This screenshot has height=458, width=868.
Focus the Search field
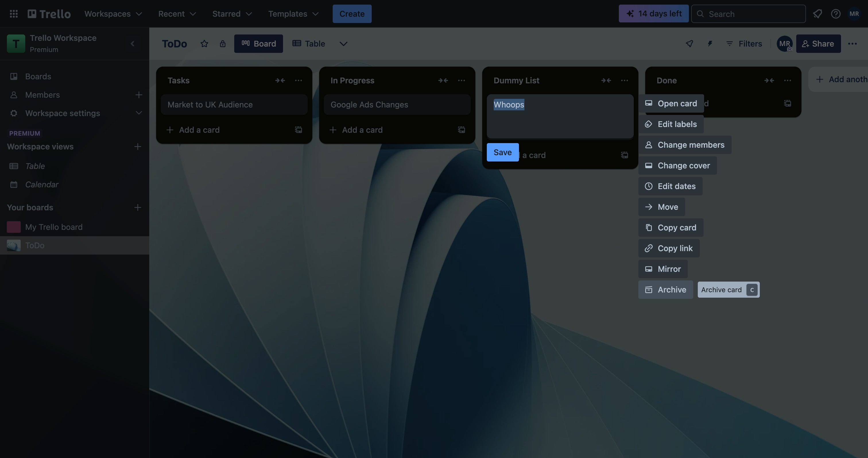click(748, 14)
